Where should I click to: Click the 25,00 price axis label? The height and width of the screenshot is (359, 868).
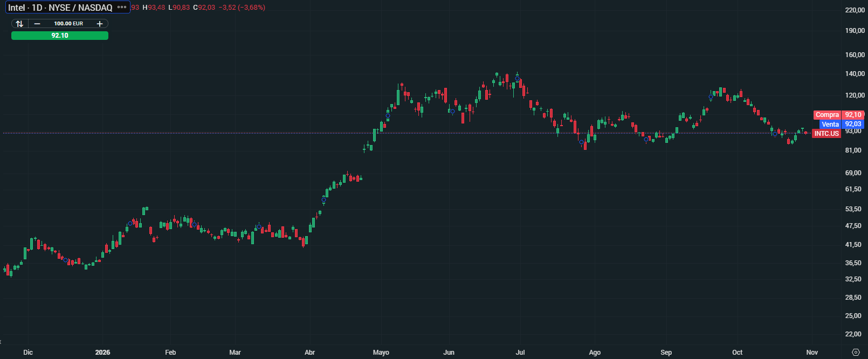click(x=853, y=316)
